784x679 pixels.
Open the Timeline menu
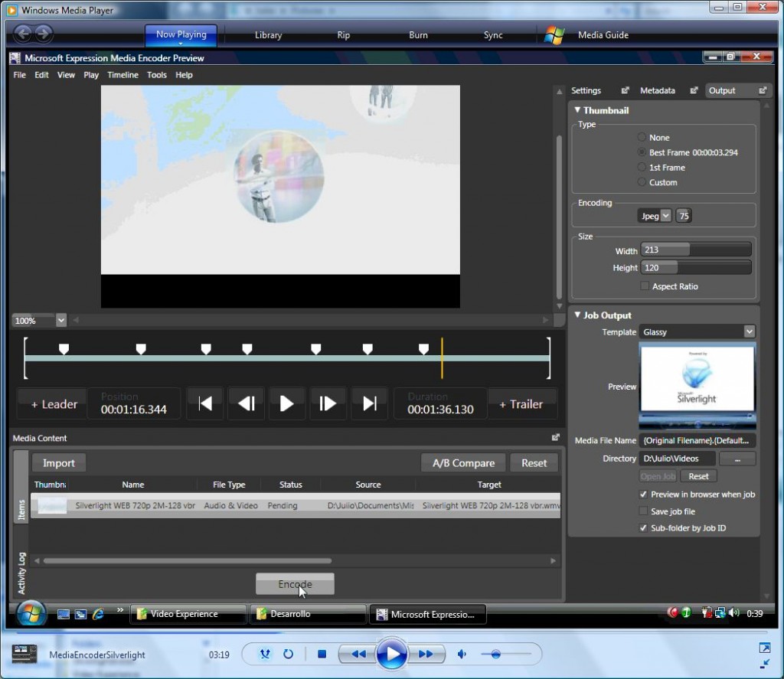click(x=122, y=74)
